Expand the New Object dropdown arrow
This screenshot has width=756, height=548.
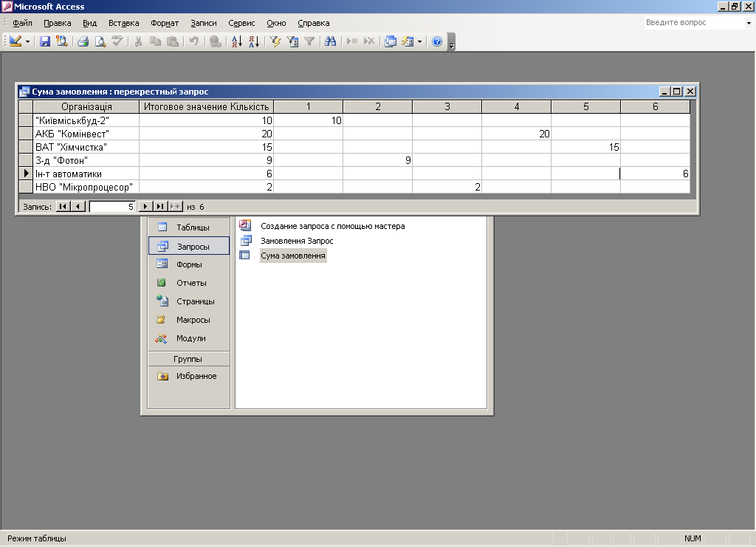[x=419, y=41]
